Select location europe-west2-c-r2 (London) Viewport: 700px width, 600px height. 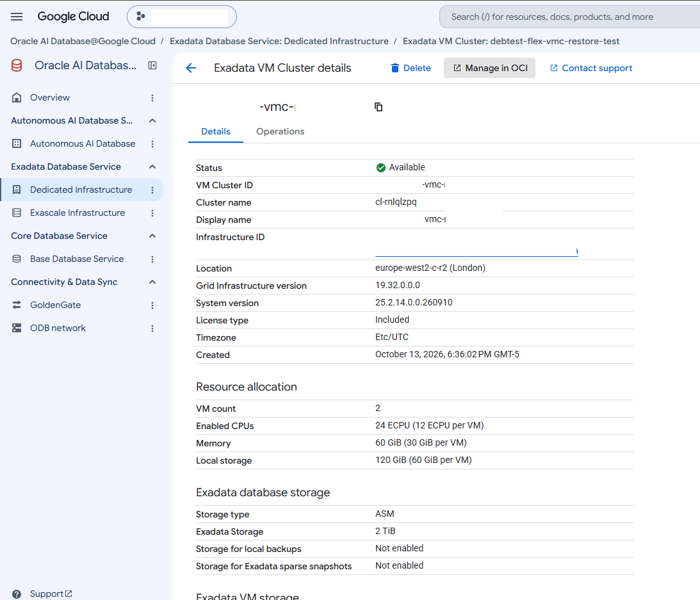pos(430,268)
